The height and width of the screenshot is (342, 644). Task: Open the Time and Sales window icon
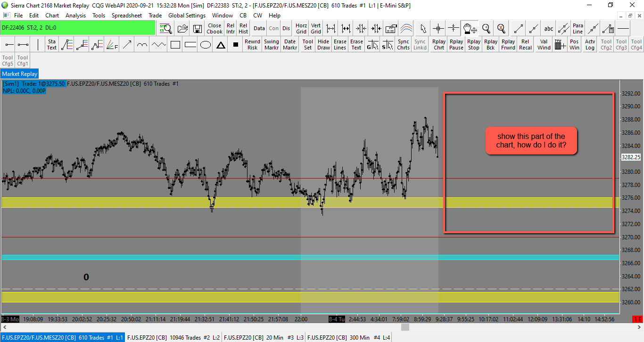(560, 45)
